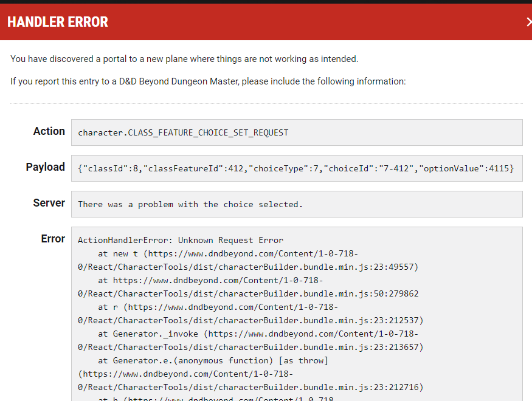The height and width of the screenshot is (401, 532).
Task: Click the "at new t" stack trace line
Action: pos(228,254)
